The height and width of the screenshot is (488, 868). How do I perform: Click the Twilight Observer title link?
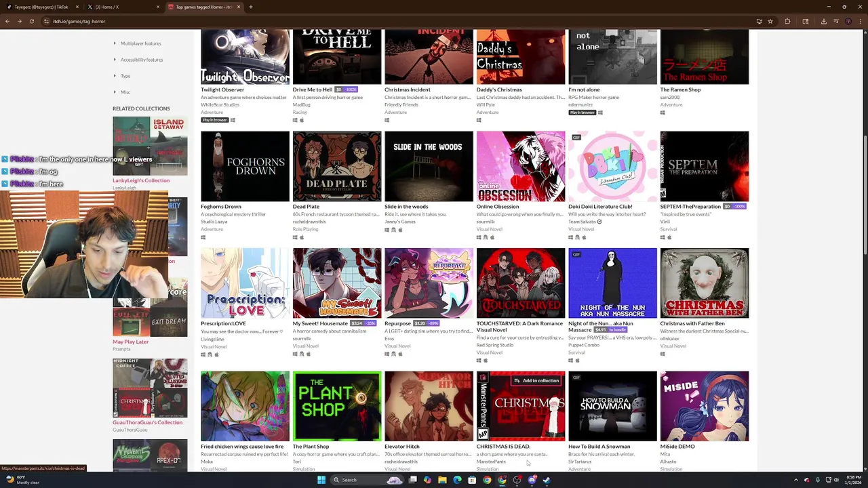coord(222,89)
